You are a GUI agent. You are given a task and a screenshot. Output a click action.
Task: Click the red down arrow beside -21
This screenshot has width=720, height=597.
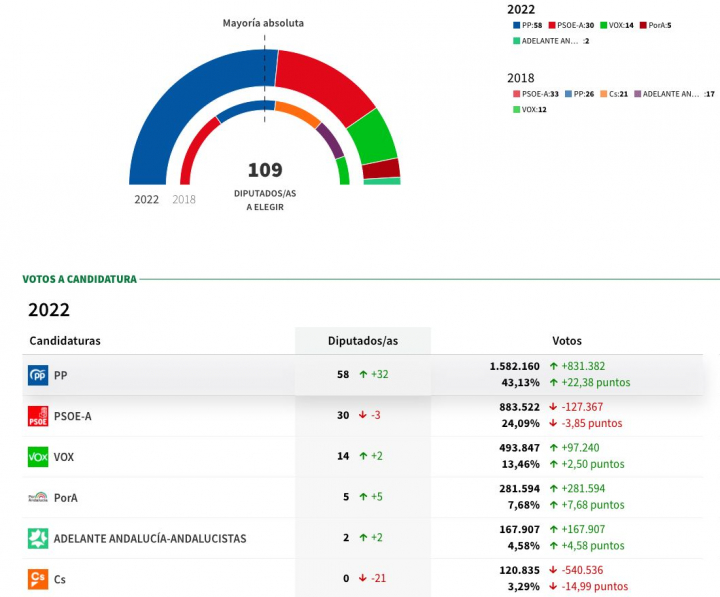tap(363, 579)
